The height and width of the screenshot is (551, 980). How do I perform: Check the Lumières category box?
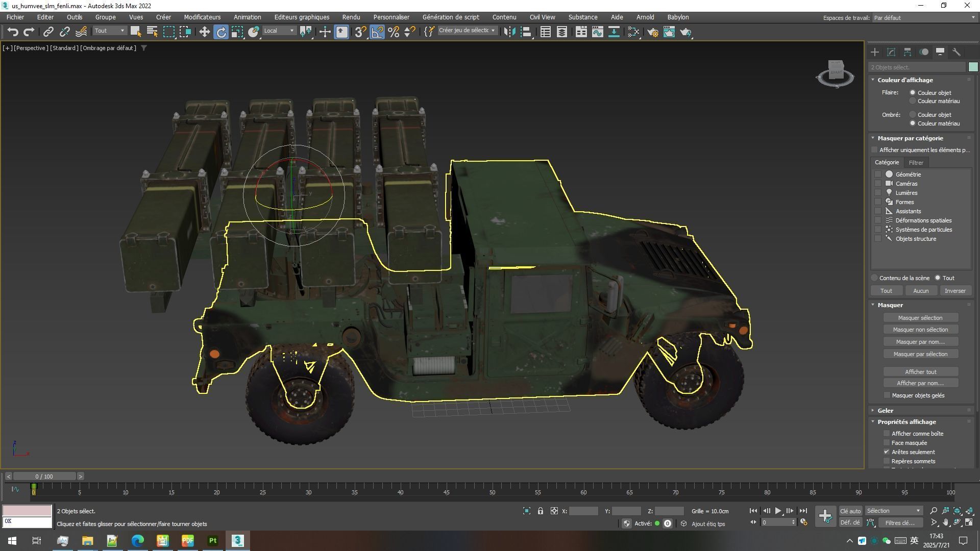pos(878,193)
